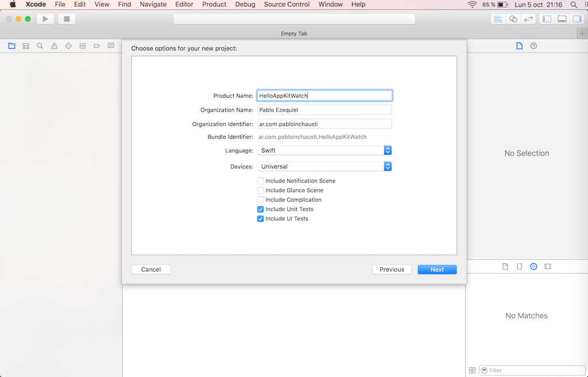Cancel the new project dialog
This screenshot has height=377, width=588.
(x=151, y=270)
